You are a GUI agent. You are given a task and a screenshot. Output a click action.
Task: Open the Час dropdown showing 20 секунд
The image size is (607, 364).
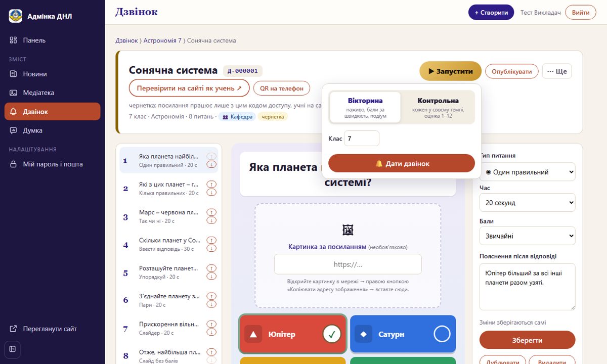(x=527, y=203)
